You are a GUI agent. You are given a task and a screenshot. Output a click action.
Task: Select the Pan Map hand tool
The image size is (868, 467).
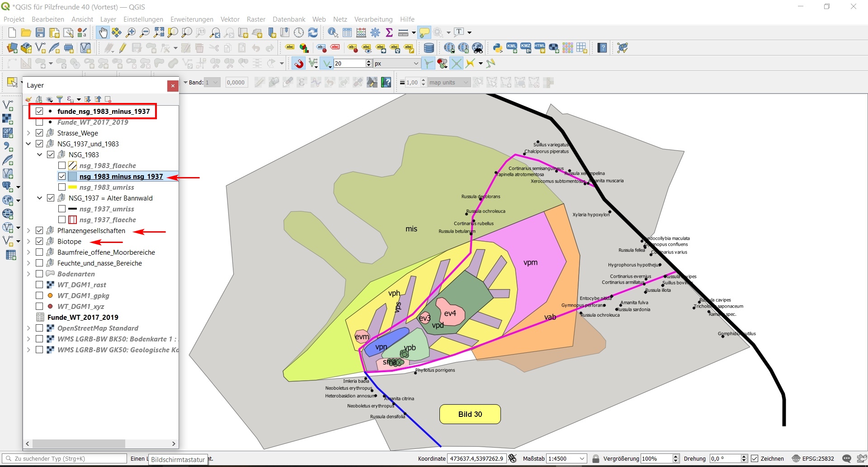[103, 33]
